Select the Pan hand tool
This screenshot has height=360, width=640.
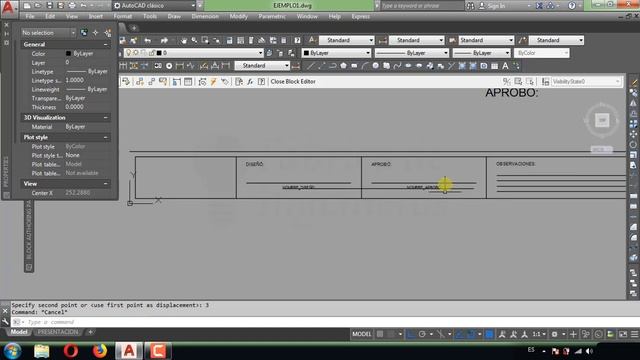(184, 40)
